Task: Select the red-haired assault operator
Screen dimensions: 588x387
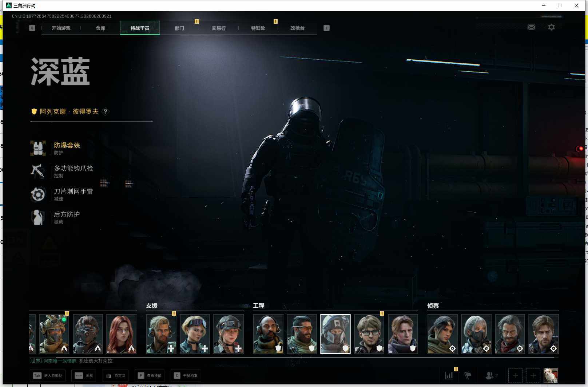Action: pyautogui.click(x=122, y=334)
